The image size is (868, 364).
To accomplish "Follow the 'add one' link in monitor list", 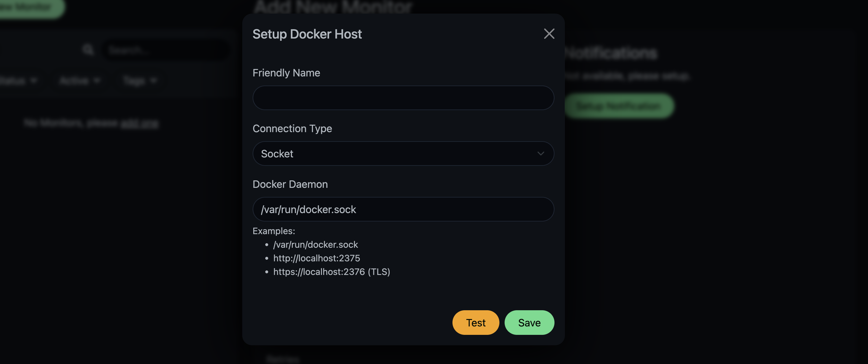I will coord(140,123).
